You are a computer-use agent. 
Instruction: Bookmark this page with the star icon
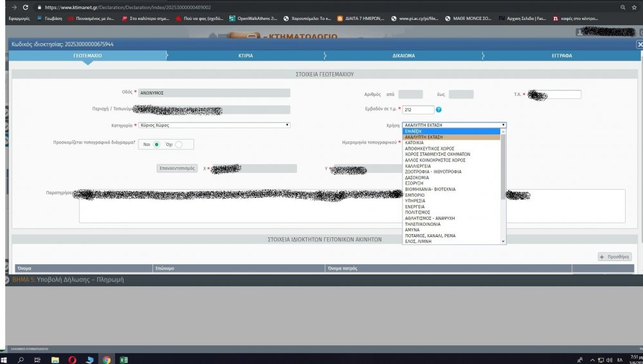tap(635, 7)
